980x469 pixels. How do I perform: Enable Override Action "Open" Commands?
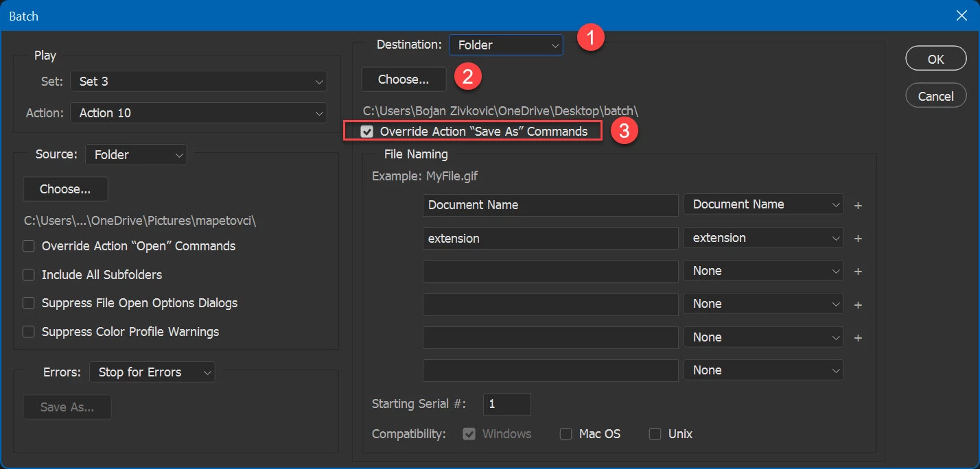(29, 246)
